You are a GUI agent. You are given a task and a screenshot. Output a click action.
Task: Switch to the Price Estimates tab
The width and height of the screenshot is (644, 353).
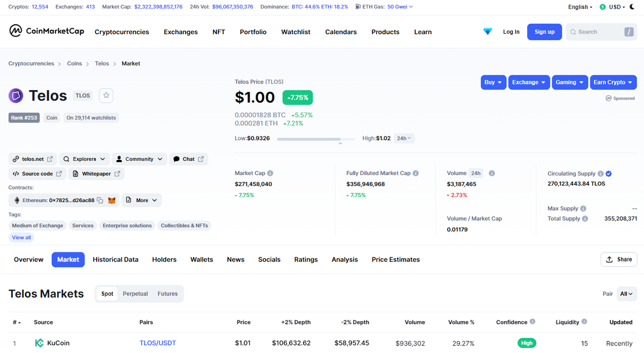[x=396, y=259]
